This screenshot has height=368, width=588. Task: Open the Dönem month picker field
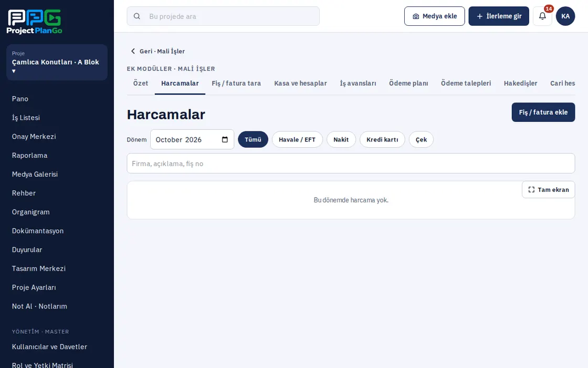[192, 139]
